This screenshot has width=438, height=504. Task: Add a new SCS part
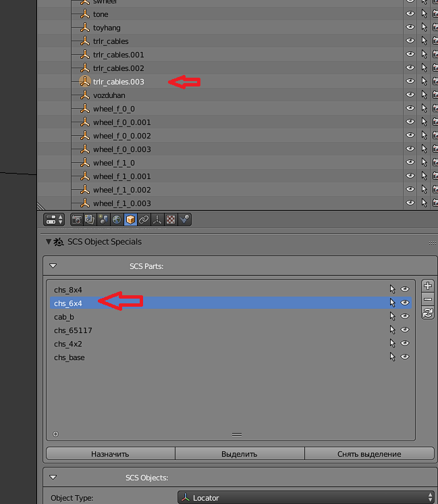(428, 286)
